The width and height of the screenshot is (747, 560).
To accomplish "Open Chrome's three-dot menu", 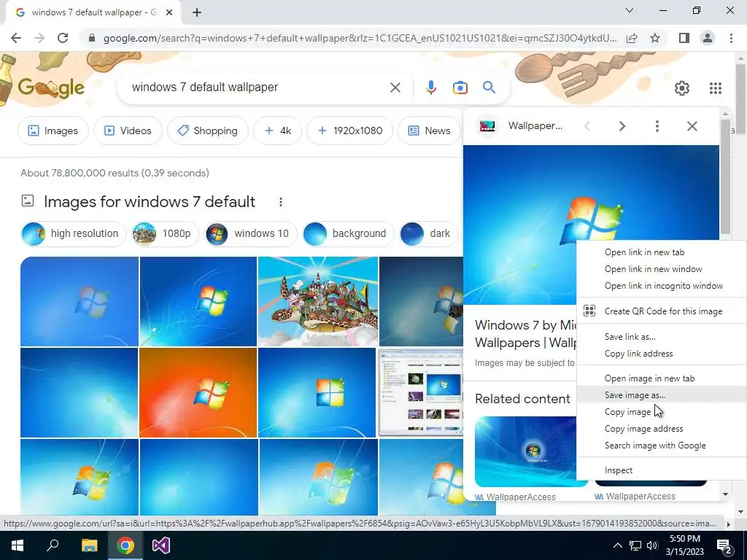I will tap(731, 38).
